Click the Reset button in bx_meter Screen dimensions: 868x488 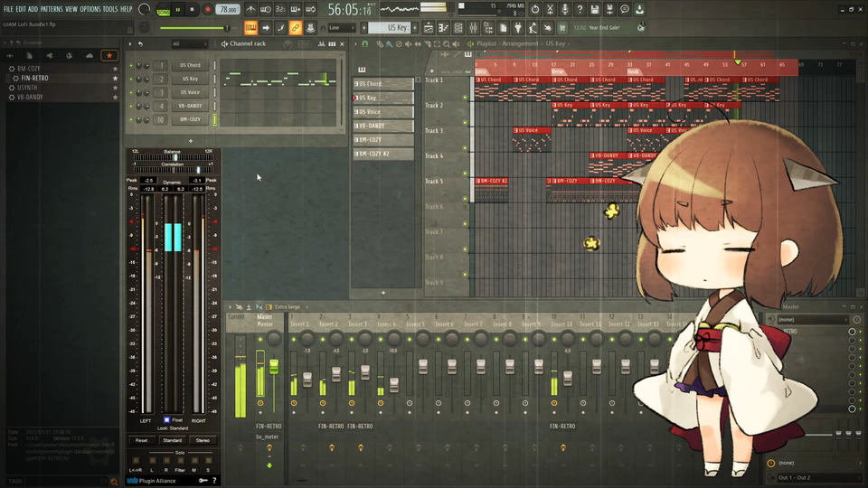coord(142,440)
